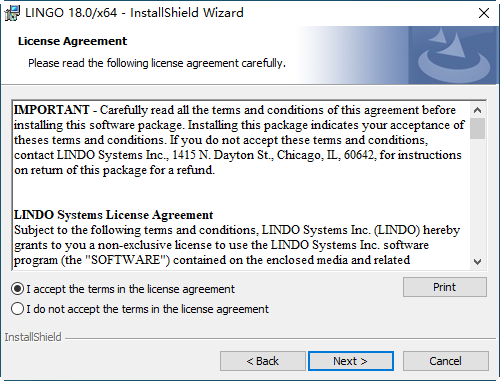Select 'I do not accept the terms' option
500x381 pixels.
17,309
